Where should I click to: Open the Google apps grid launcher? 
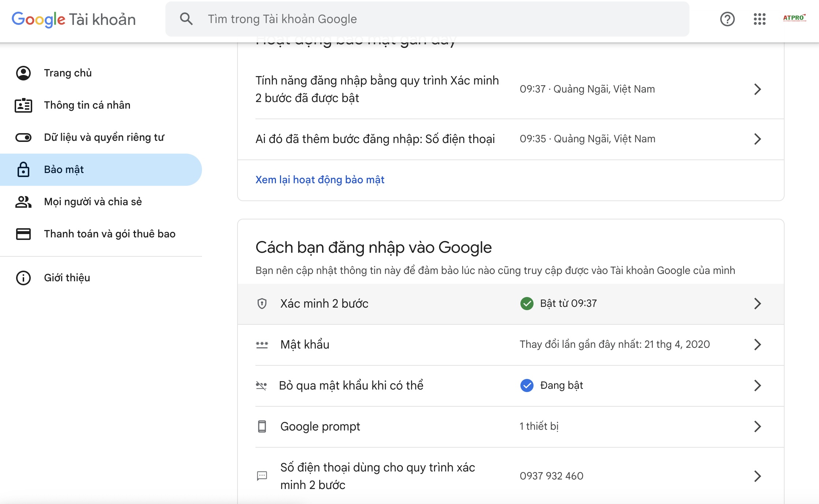point(760,19)
